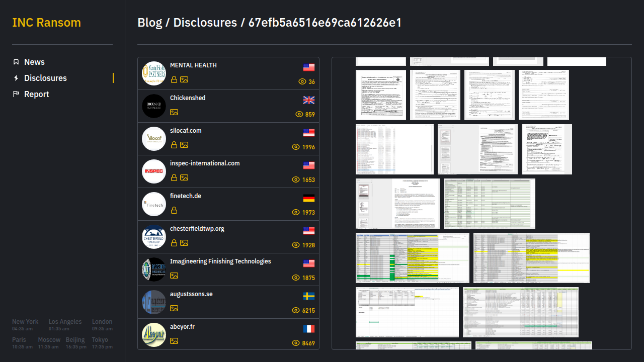Click the image icon under silocaf.com
644x362 pixels.
click(x=184, y=145)
